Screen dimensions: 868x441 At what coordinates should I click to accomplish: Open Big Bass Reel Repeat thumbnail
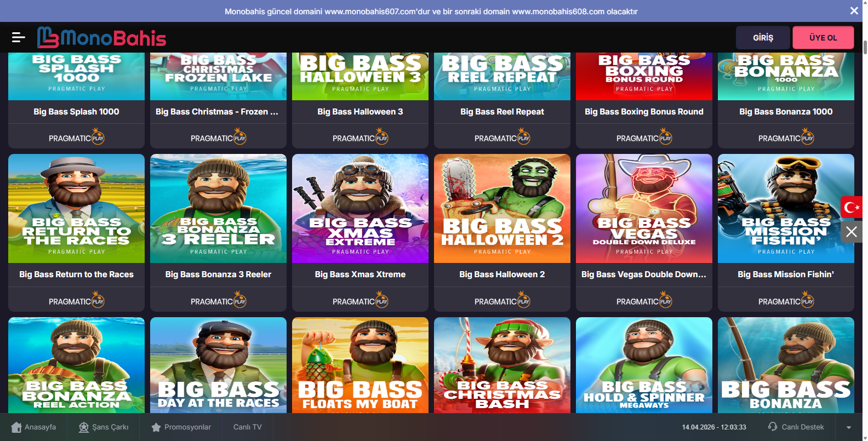(x=502, y=76)
